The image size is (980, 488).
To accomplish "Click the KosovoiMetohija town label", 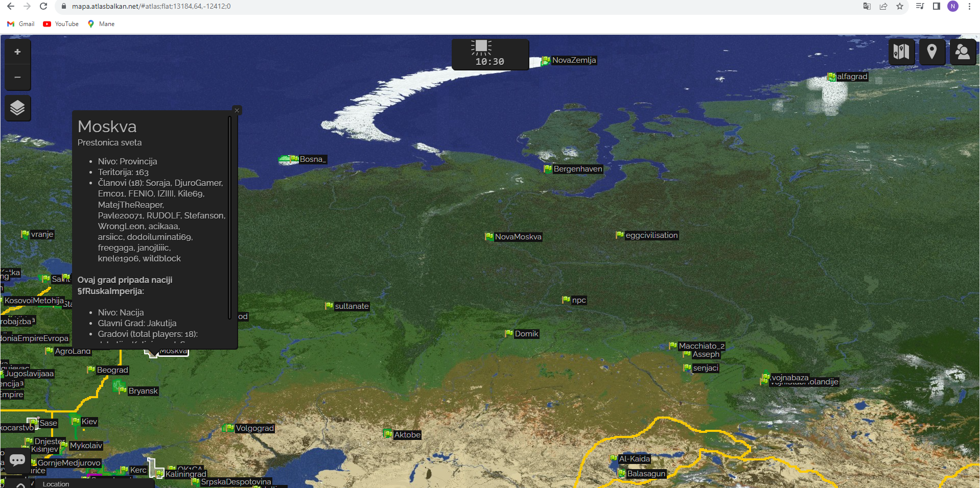I will (34, 301).
